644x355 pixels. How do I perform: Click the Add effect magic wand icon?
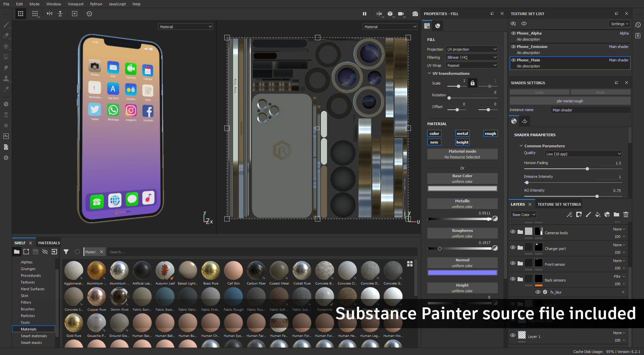570,214
